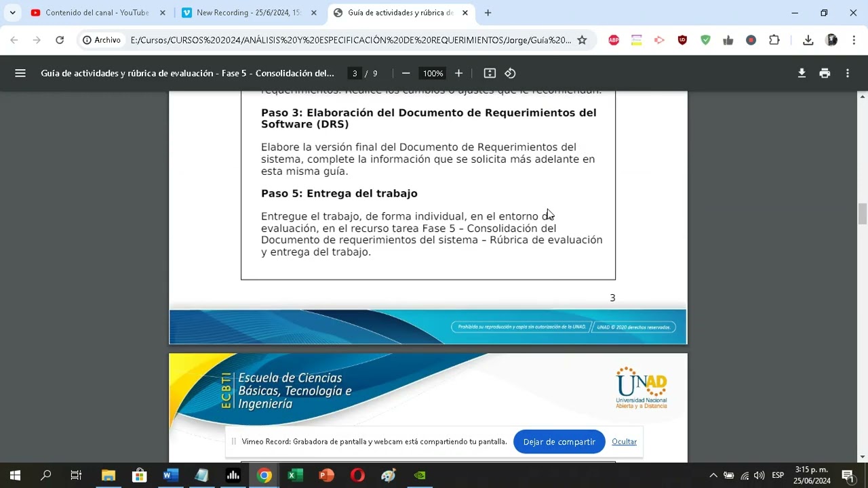Click the vertical scrollbar thumb
The width and height of the screenshot is (868, 488).
[x=863, y=213]
